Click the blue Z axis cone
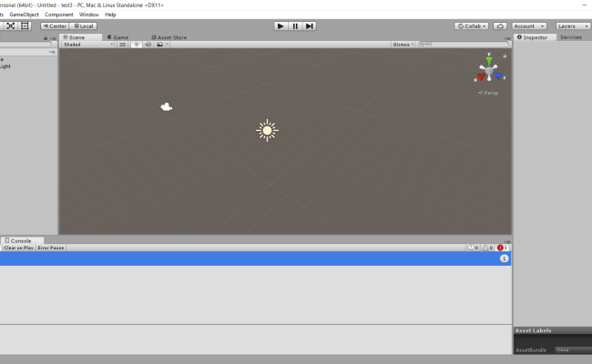This screenshot has width=592, height=364. click(498, 76)
